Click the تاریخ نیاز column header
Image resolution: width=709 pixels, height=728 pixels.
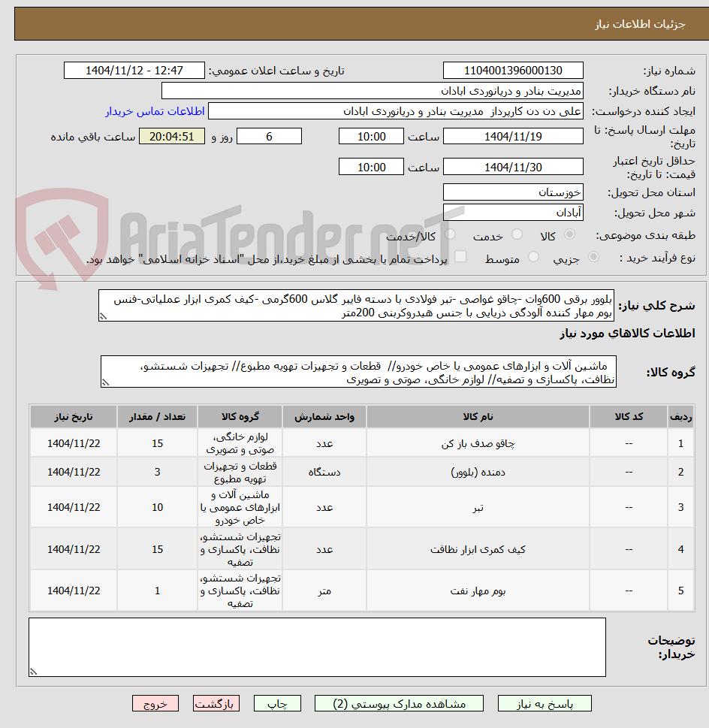74,416
